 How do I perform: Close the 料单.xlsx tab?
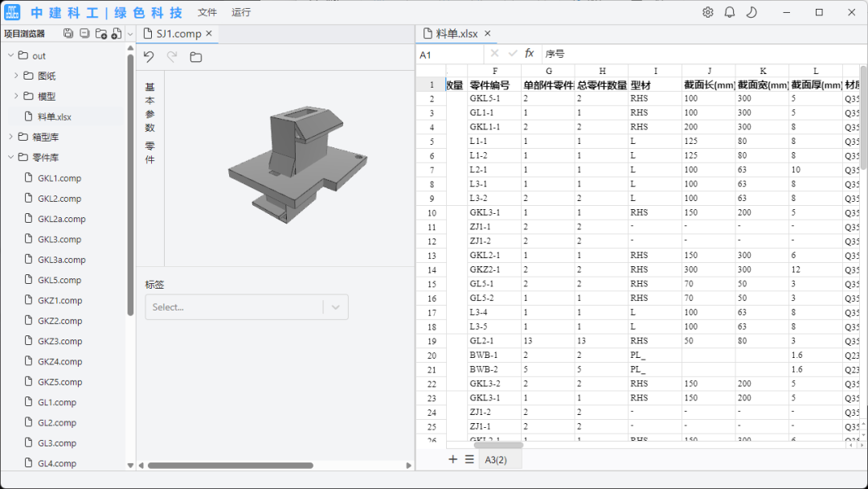pos(488,33)
